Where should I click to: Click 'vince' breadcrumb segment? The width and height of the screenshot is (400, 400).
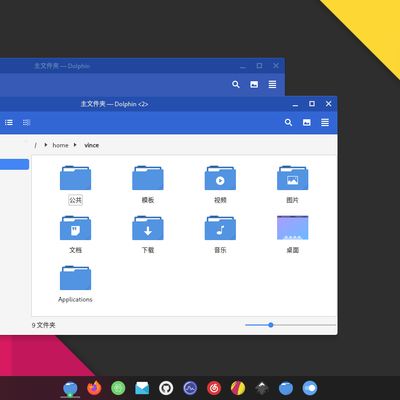point(92,145)
